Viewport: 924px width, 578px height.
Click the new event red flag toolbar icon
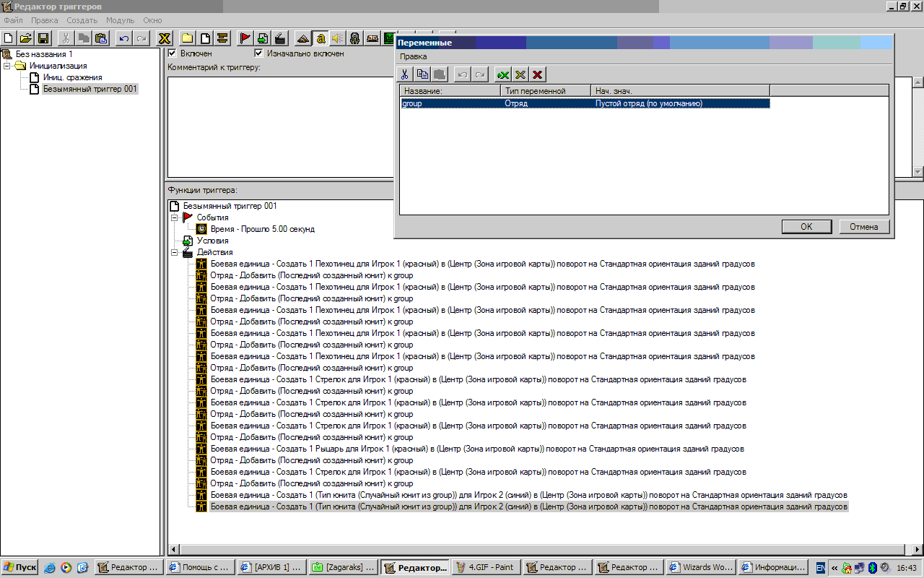pos(245,38)
